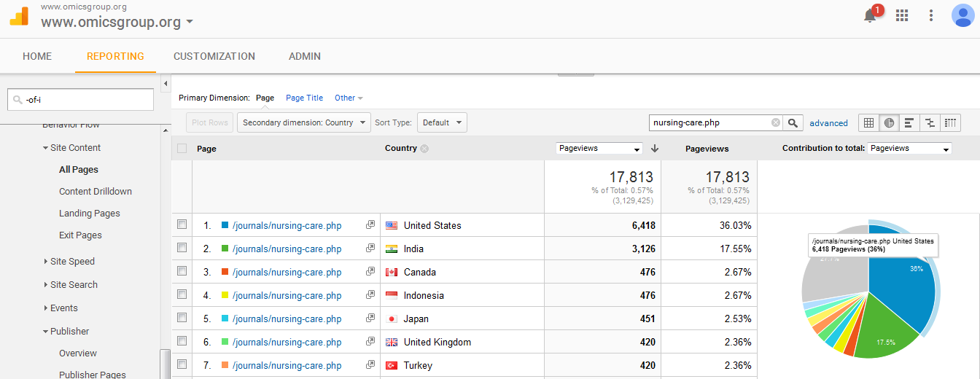Check the Indonesia row checkbox
The image size is (980, 379).
[x=182, y=294]
